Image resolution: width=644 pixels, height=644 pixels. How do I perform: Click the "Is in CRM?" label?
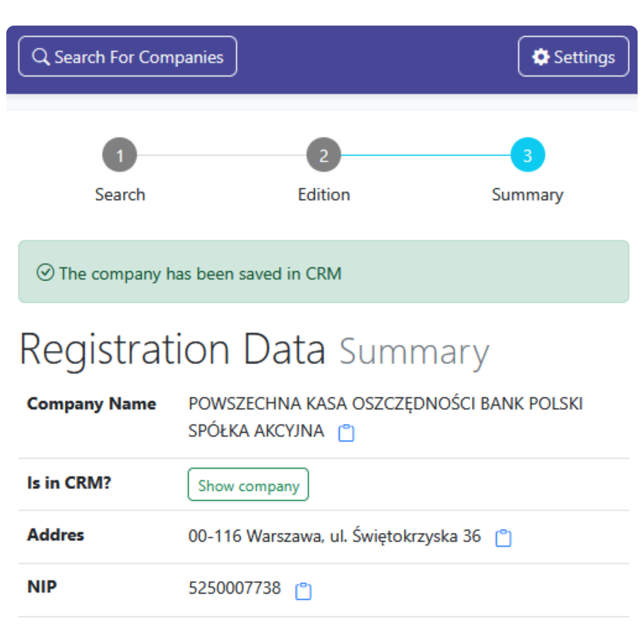[69, 483]
